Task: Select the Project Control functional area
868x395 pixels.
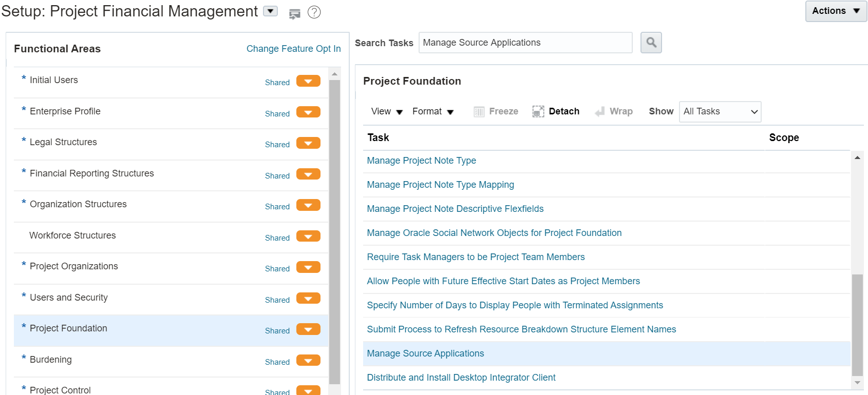Action: (x=60, y=390)
